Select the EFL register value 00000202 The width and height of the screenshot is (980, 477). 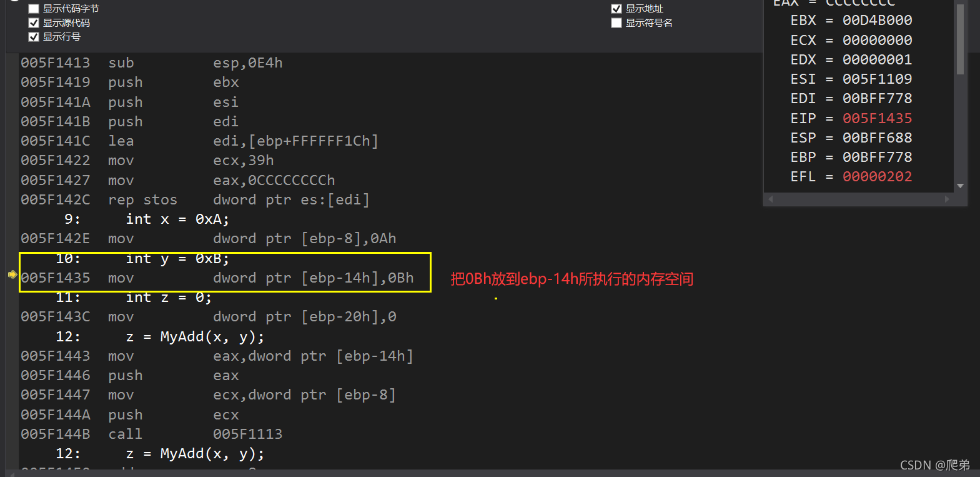(x=877, y=177)
